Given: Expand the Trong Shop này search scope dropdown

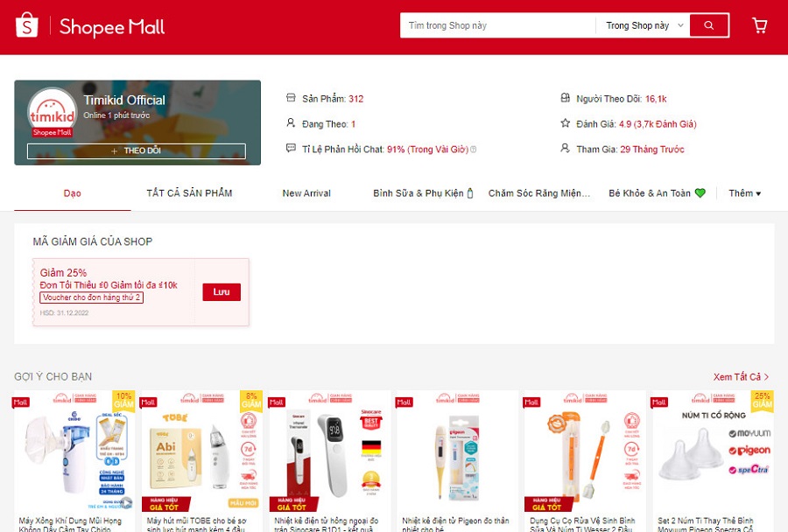Looking at the screenshot, I should (644, 25).
